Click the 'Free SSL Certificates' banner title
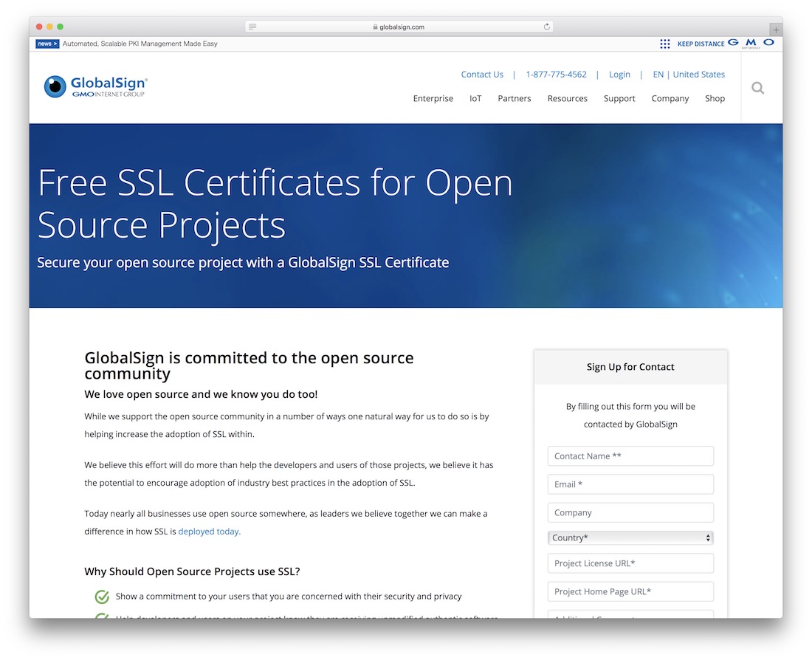Image resolution: width=812 pixels, height=660 pixels. pos(275,204)
